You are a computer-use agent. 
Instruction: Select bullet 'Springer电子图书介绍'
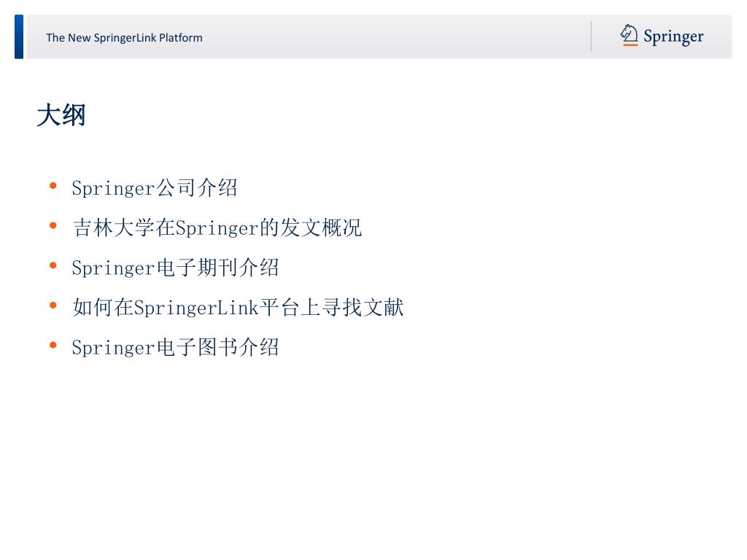pyautogui.click(x=175, y=347)
